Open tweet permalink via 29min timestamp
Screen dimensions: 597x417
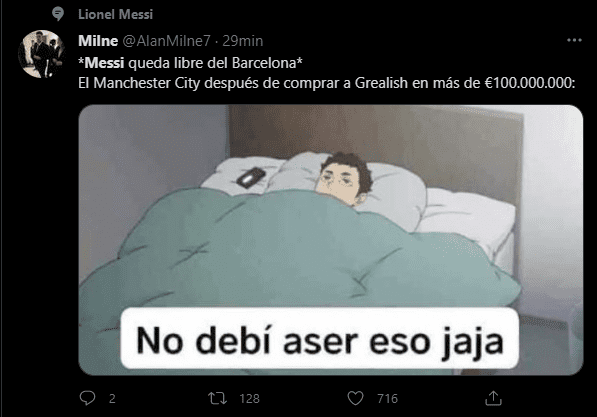243,41
